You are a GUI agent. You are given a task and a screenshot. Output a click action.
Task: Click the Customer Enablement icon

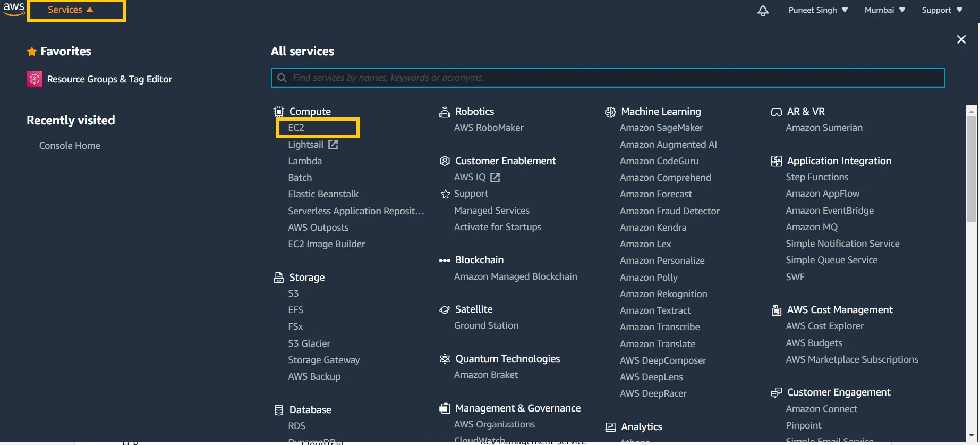point(445,161)
